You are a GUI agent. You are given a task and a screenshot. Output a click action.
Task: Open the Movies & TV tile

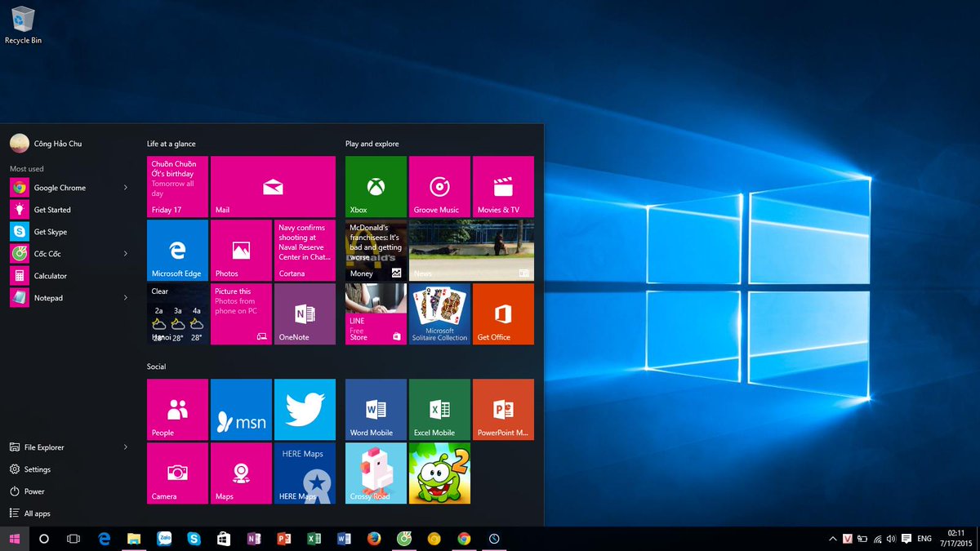tap(503, 187)
